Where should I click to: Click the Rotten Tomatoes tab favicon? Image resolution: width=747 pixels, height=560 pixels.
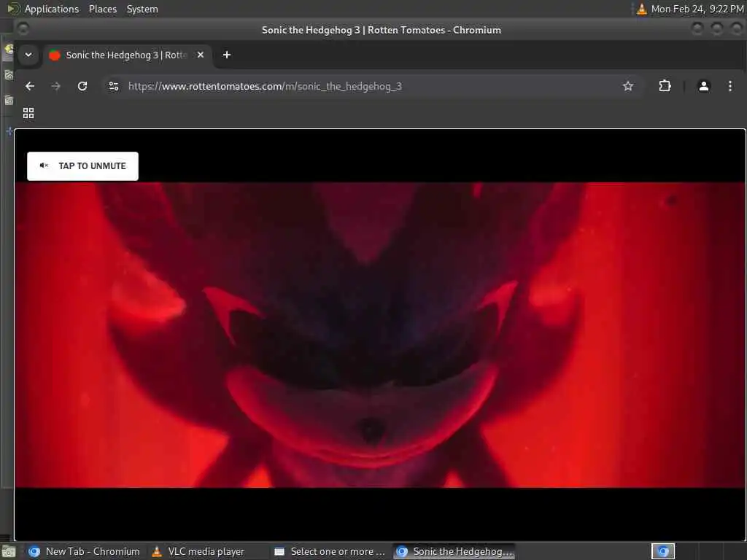[x=55, y=55]
